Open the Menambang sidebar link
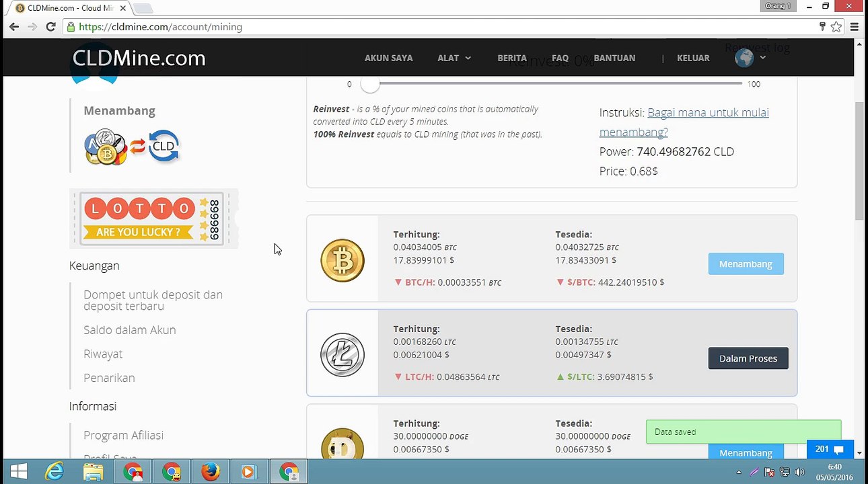Screen dimensions: 868x484 point(119,111)
